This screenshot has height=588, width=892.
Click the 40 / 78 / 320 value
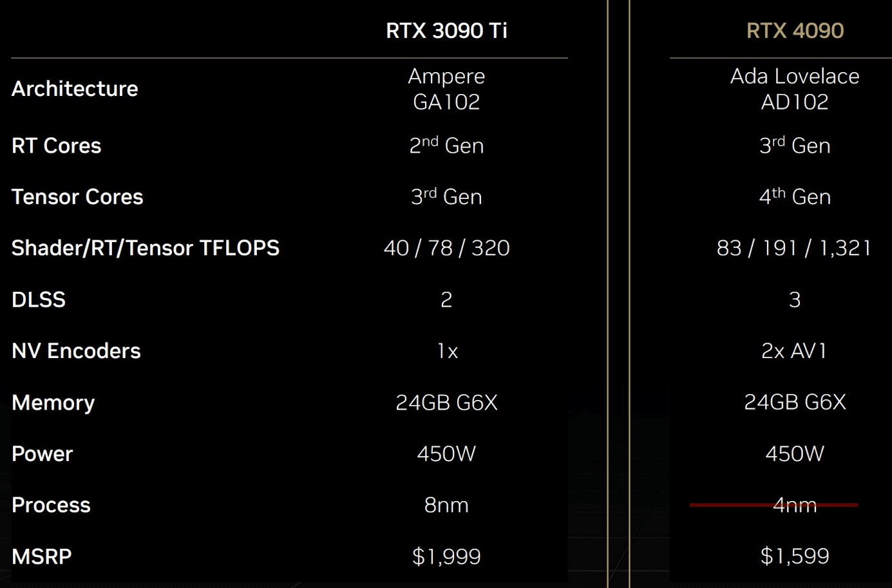[x=446, y=248]
